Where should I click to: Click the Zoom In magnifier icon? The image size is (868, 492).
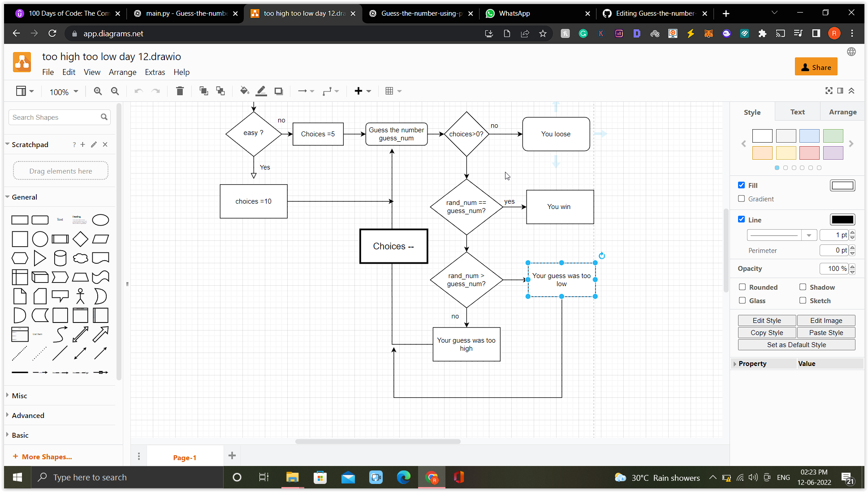98,91
